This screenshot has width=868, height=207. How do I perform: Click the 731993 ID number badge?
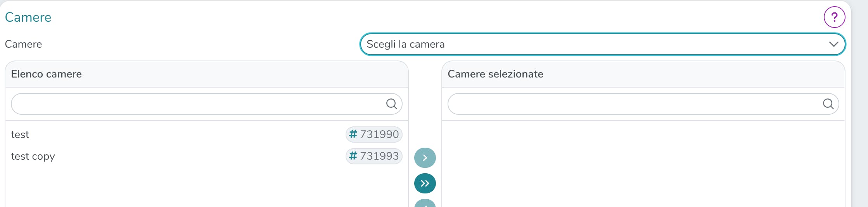coord(374,156)
